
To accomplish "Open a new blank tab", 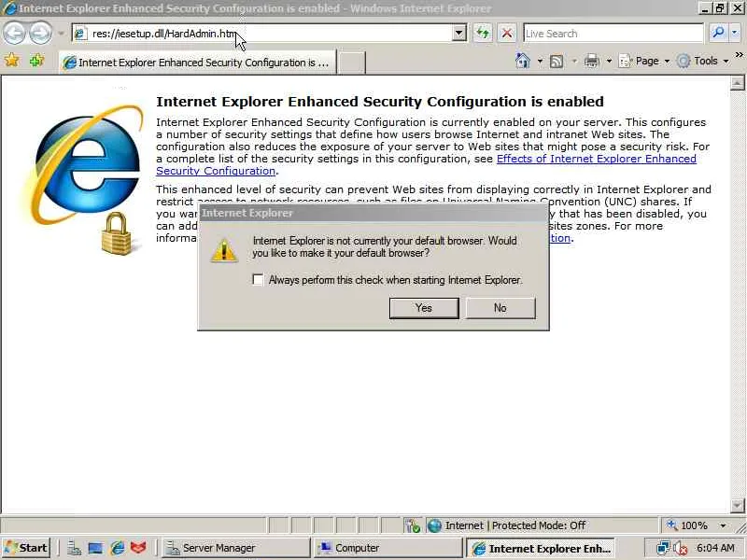I will point(352,63).
